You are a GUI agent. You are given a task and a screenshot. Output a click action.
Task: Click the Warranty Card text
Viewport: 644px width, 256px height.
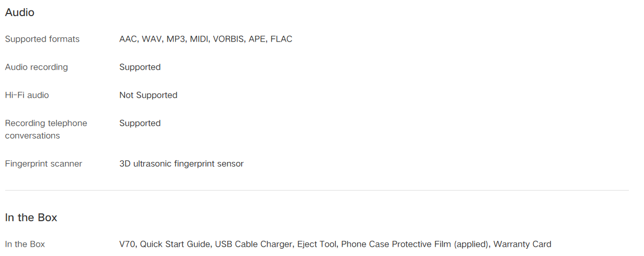click(x=522, y=244)
